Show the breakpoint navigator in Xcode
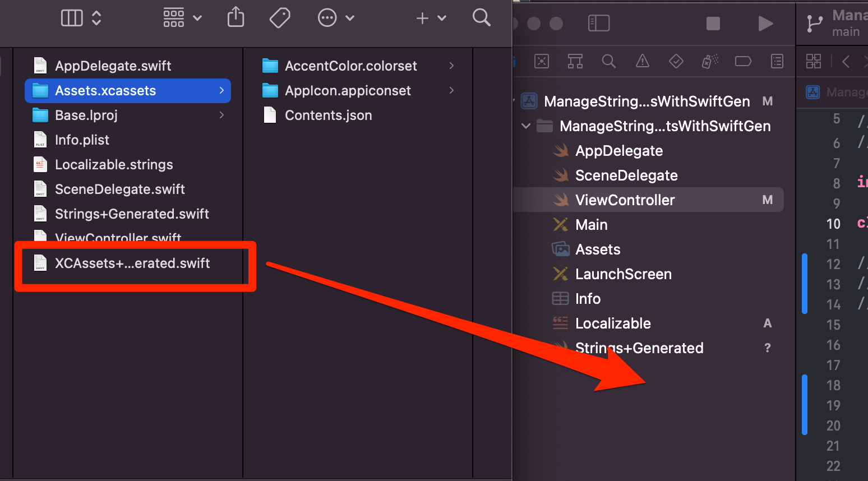Viewport: 868px width, 481px height. (x=743, y=61)
